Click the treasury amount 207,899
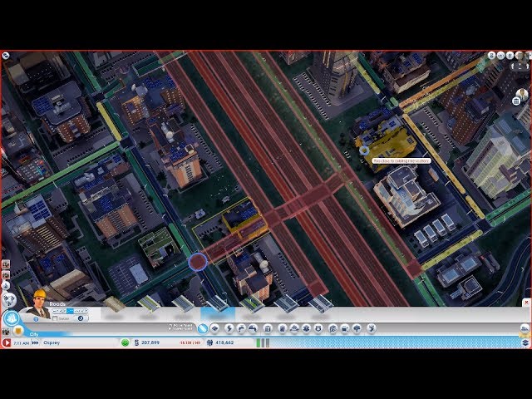Viewport: 532px width, 399px height. (150, 342)
